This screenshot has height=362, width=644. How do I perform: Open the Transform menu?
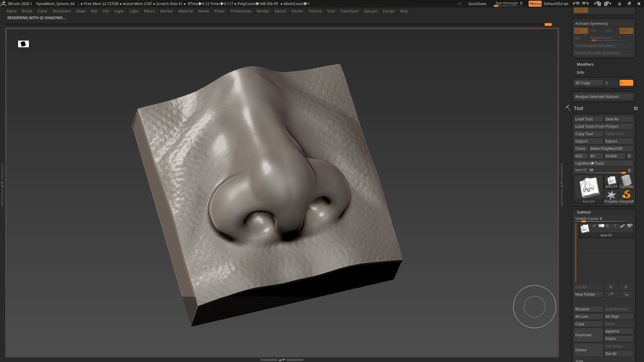(349, 11)
